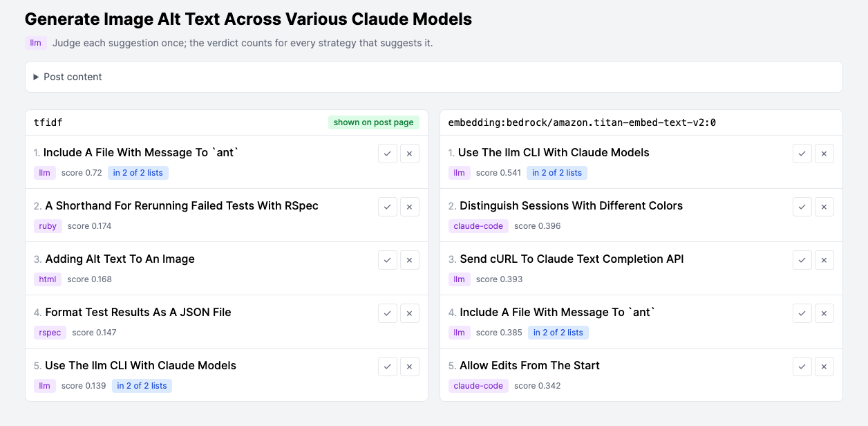Click the "ruby" tag

point(48,226)
